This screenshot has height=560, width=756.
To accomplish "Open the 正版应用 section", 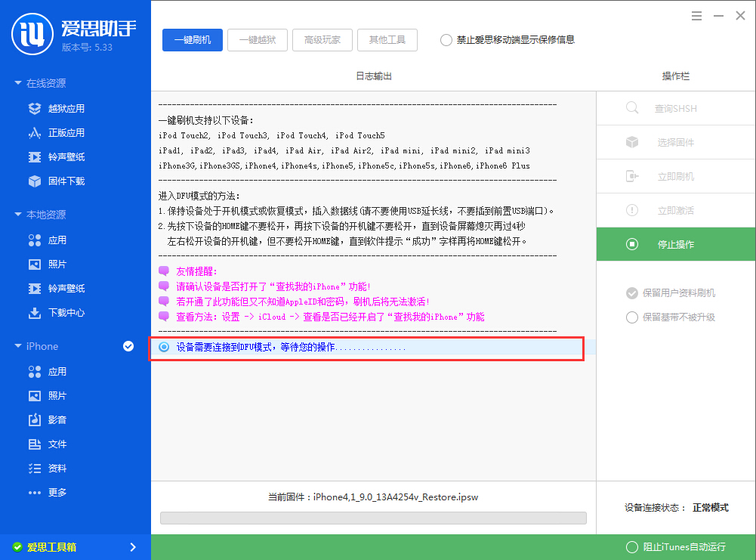I will 54,132.
